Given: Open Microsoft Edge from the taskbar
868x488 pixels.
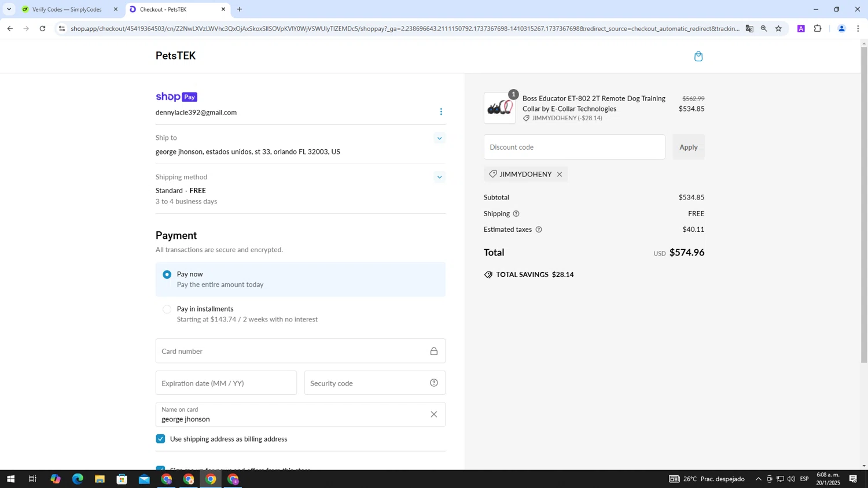Looking at the screenshot, I should 78,479.
